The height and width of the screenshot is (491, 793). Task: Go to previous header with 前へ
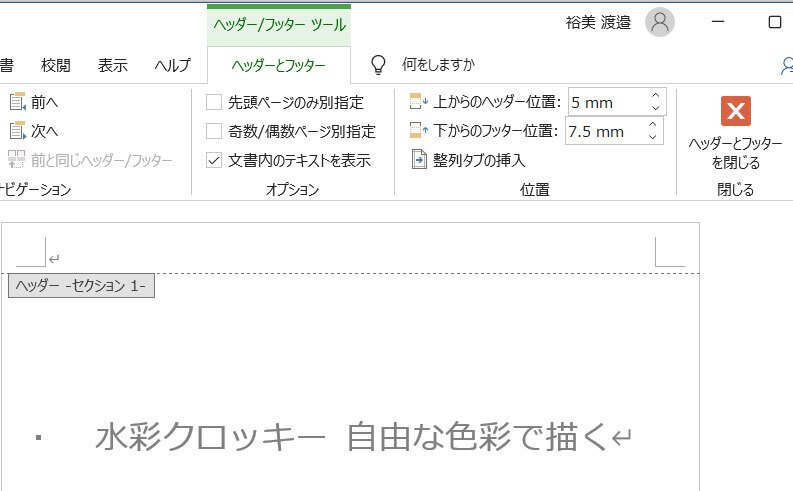[34, 102]
